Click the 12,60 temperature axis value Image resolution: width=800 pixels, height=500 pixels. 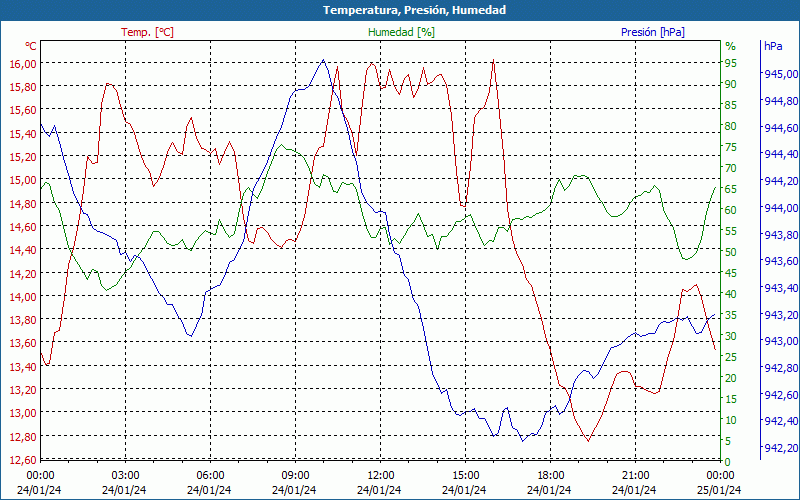coord(23,460)
